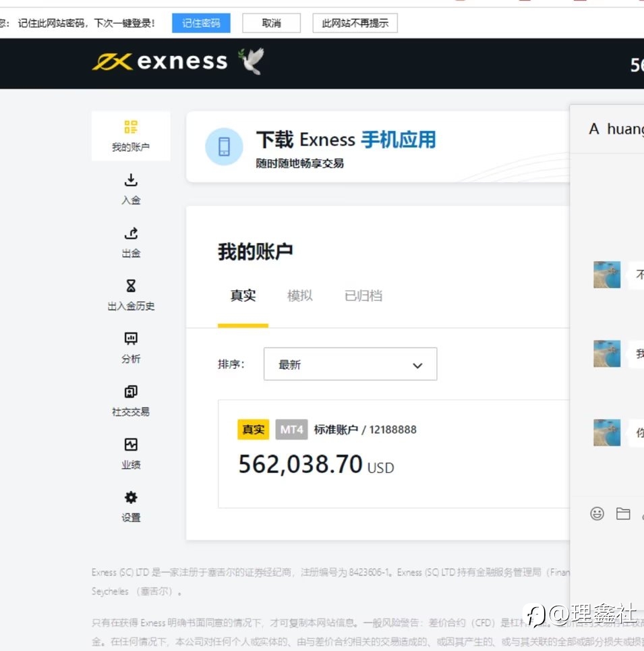Click the phone icon in the download banner

pos(224,146)
